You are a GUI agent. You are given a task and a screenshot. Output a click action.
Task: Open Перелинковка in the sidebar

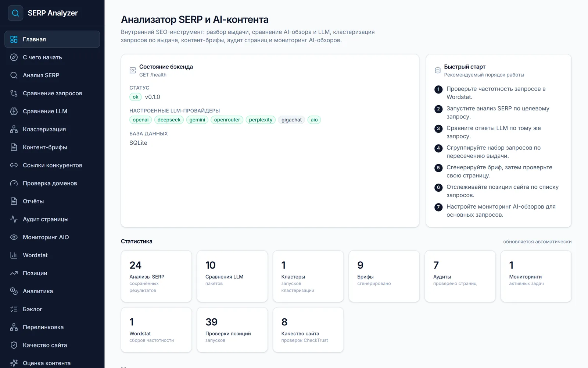tap(52, 327)
